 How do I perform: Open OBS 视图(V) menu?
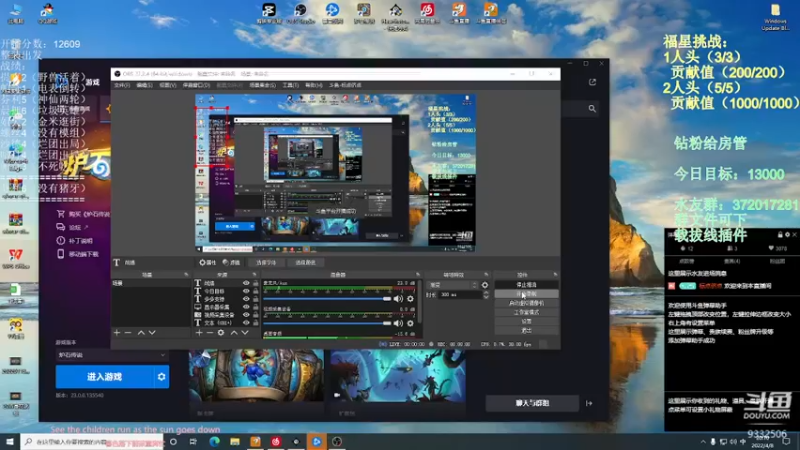[167, 85]
